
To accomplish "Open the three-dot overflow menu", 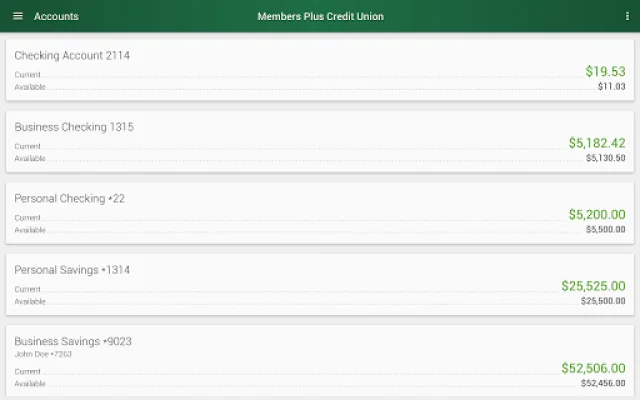I will click(x=627, y=16).
